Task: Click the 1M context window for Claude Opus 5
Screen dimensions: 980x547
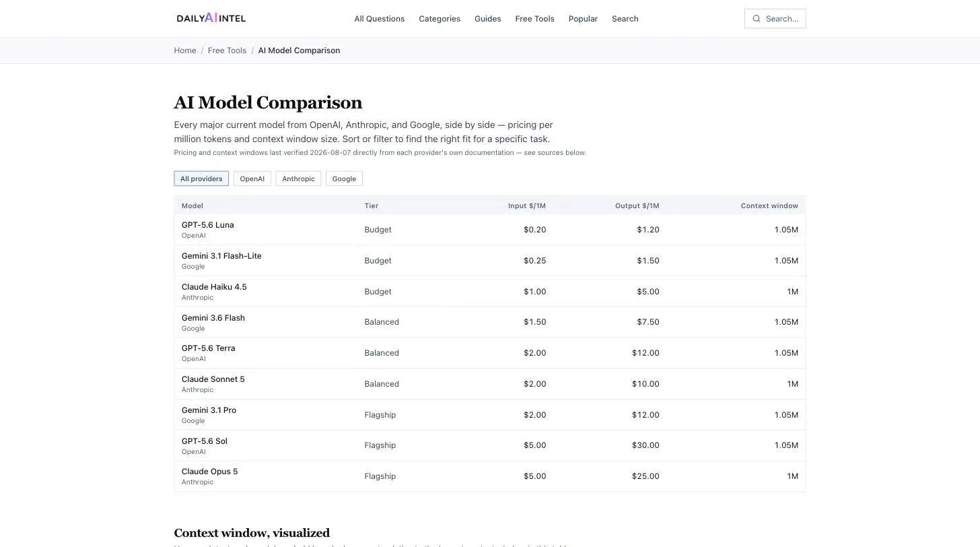Action: [x=792, y=476]
